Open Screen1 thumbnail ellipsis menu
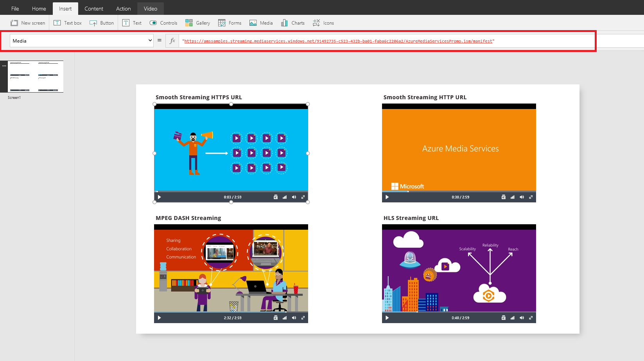644x361 pixels. click(4, 66)
